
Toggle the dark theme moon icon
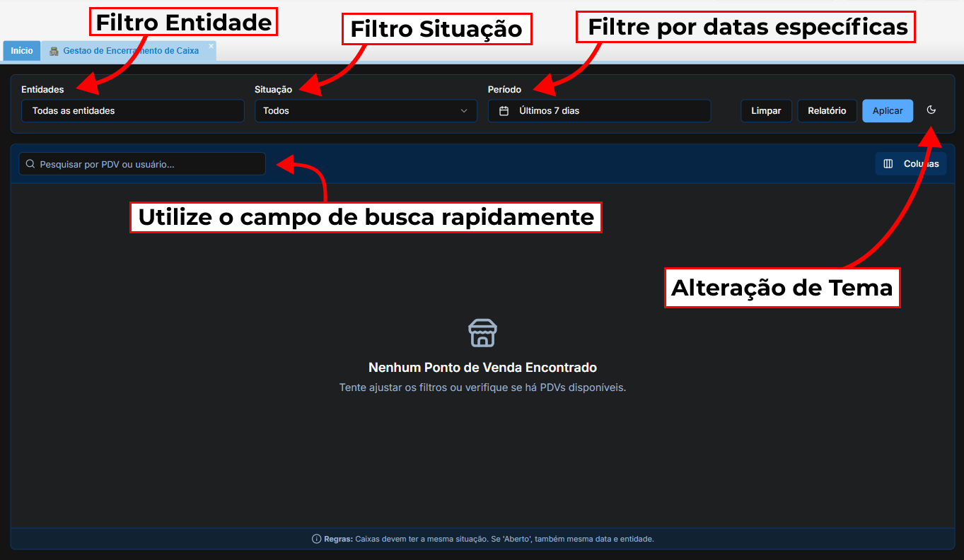931,110
